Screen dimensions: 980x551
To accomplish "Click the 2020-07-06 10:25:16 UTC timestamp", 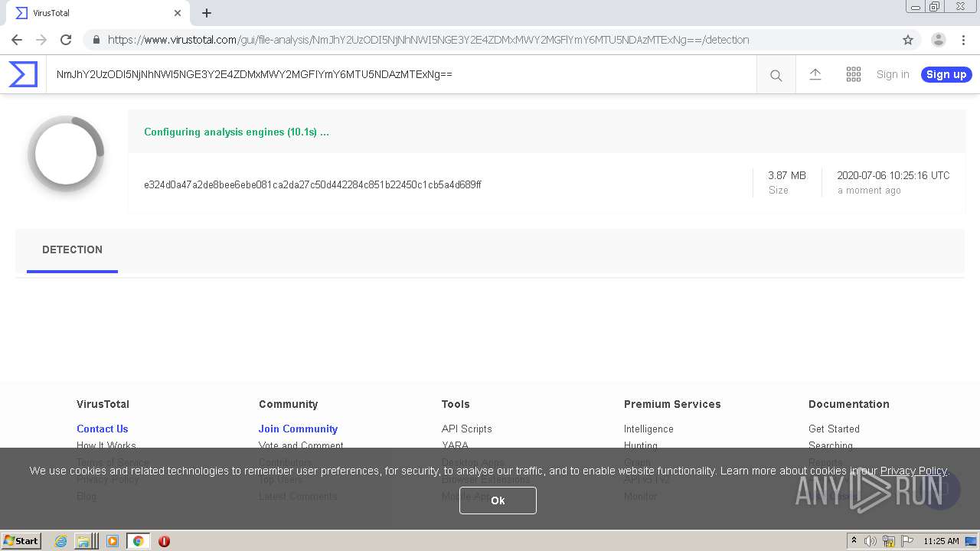I will pyautogui.click(x=893, y=175).
